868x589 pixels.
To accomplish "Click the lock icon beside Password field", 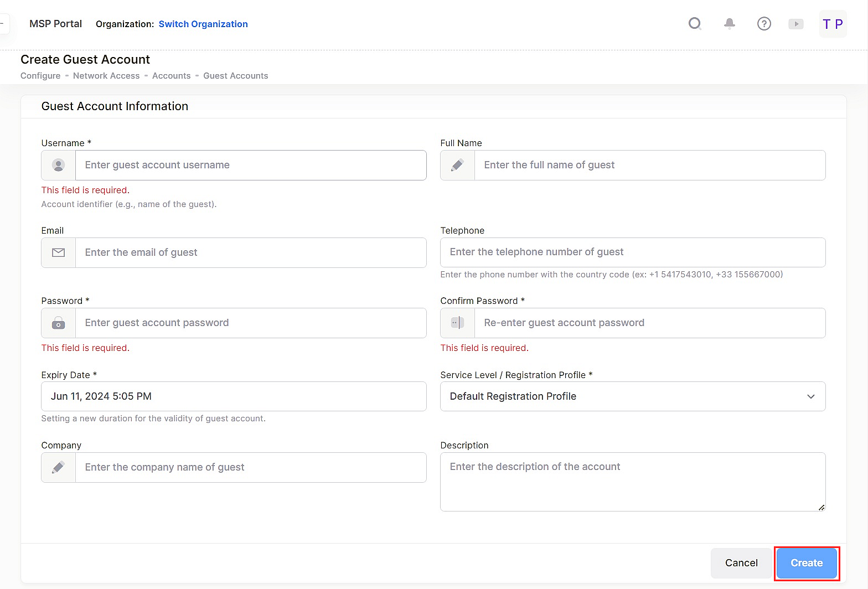I will click(x=59, y=323).
